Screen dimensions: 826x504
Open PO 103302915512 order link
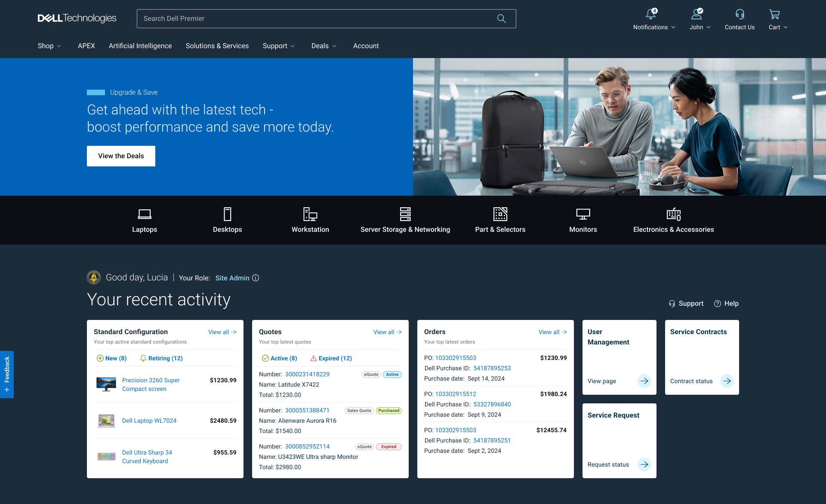pyautogui.click(x=456, y=394)
